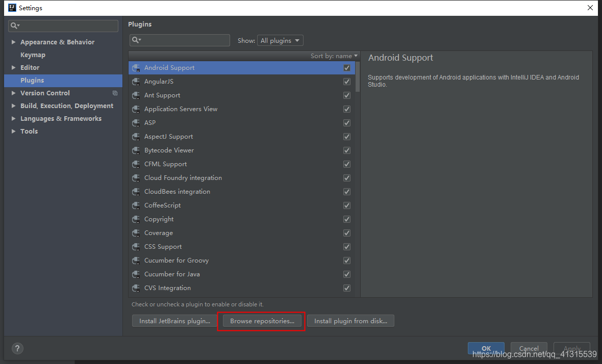This screenshot has height=364, width=602.
Task: Select the Cloud Foundry integration row
Action: (x=242, y=178)
